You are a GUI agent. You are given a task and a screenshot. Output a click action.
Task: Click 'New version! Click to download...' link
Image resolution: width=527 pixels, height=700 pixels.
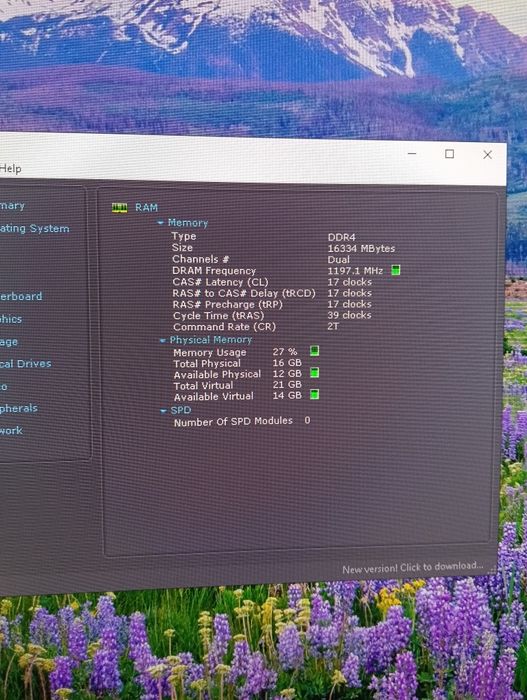tap(413, 567)
